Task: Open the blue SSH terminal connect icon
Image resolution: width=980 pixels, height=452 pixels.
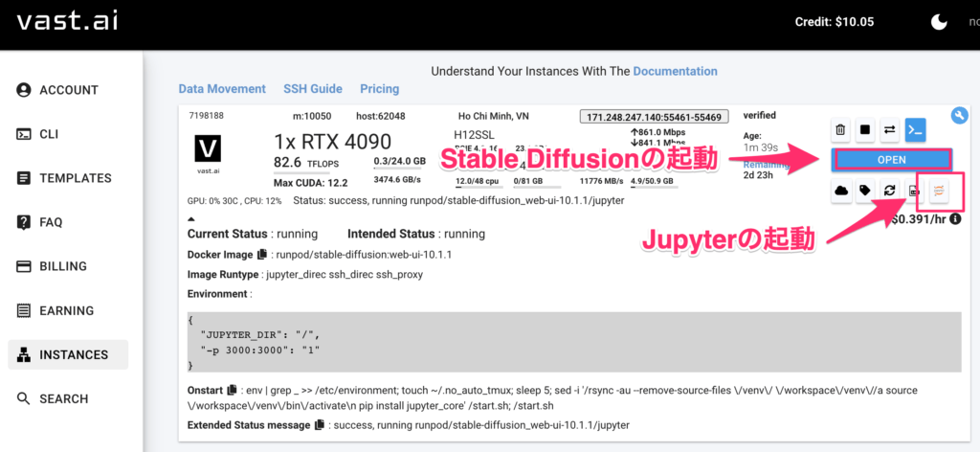Action: tap(915, 130)
